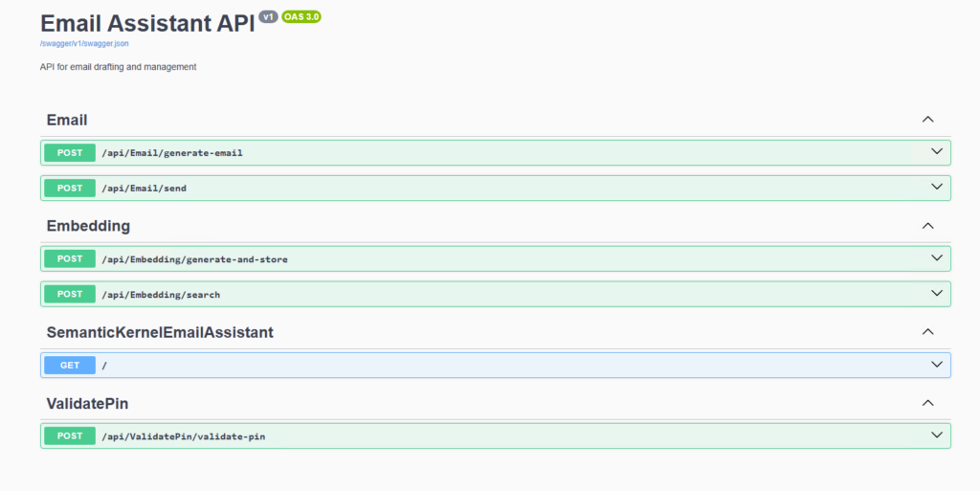Viewport: 980px width, 491px height.
Task: Open the /swagger/v1/swagger.json link
Action: click(x=84, y=44)
